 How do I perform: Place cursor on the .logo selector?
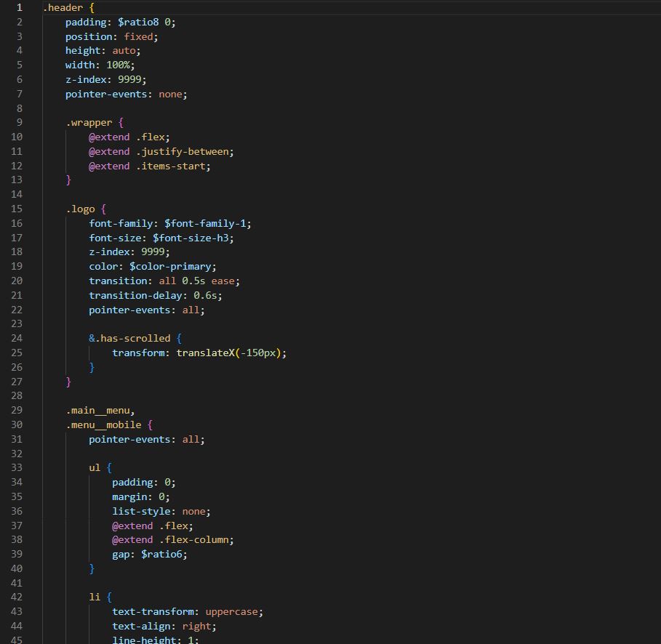(x=80, y=209)
